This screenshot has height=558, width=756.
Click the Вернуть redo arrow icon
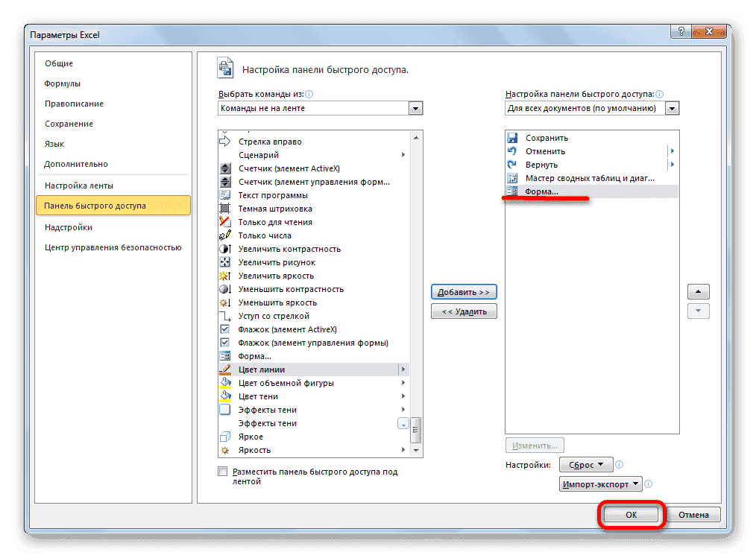pos(512,165)
